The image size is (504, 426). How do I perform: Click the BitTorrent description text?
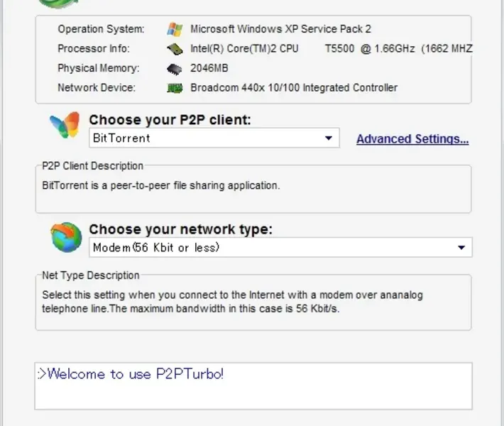tap(161, 186)
